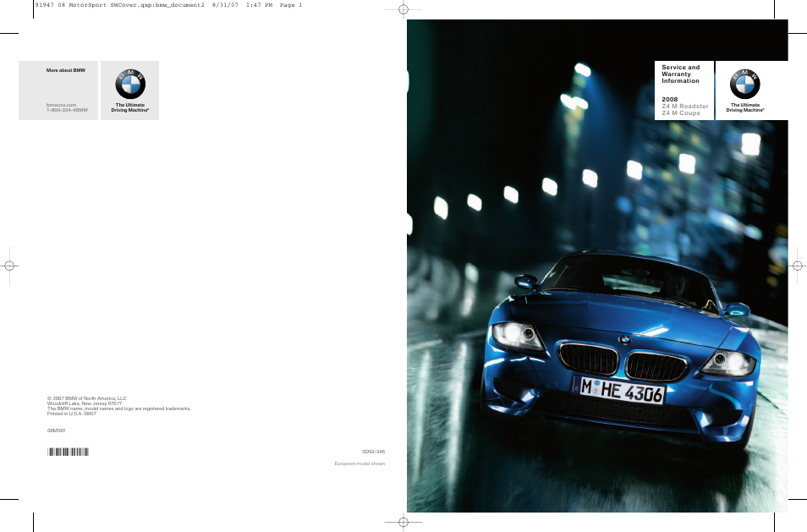Click the 'Z4 M Coupe' text
The width and height of the screenshot is (807, 532).
(681, 112)
